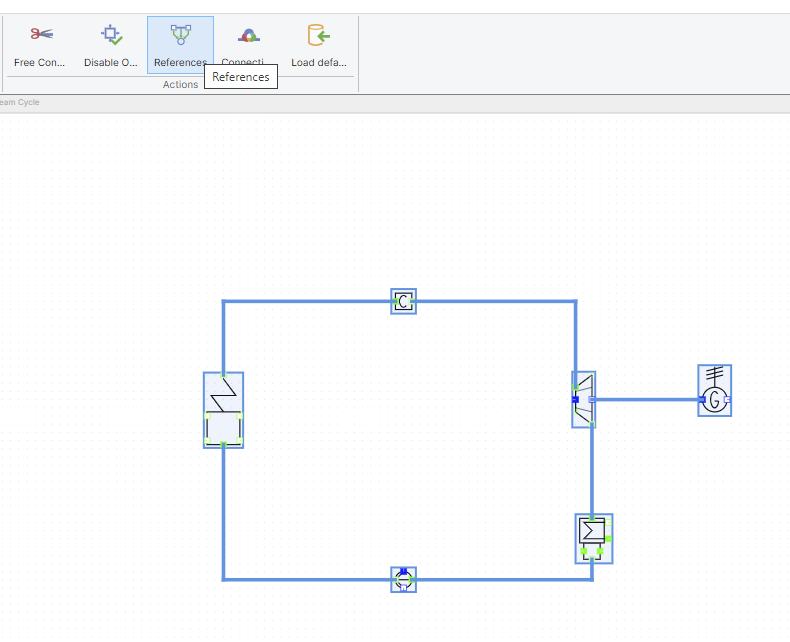The width and height of the screenshot is (790, 642).
Task: Select the steam turbine component
Action: [x=584, y=400]
